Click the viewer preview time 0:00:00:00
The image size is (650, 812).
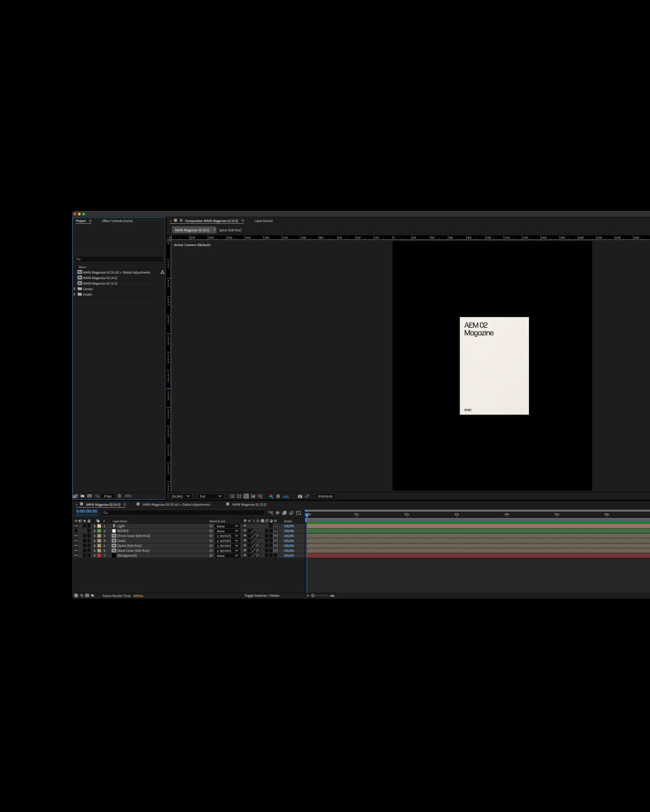click(325, 496)
